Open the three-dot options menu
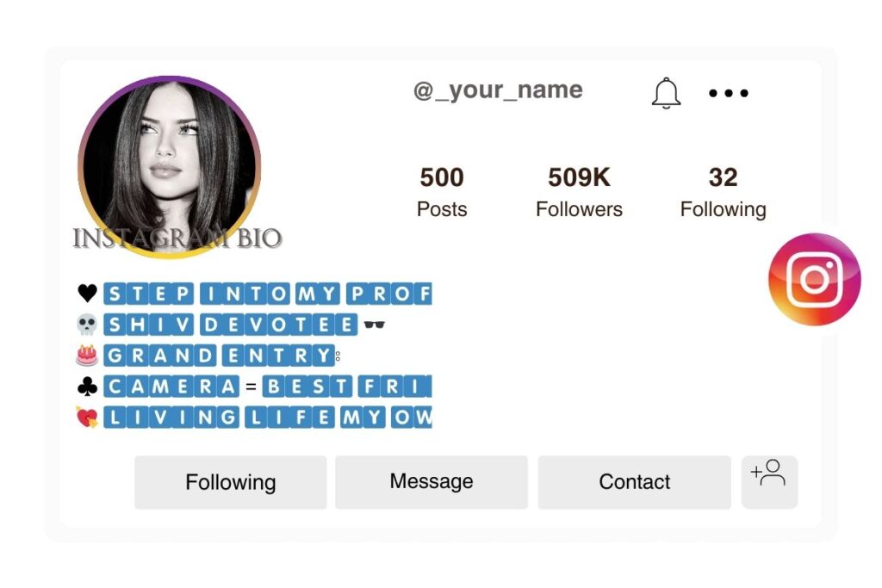This screenshot has height=588, width=882. tap(728, 92)
